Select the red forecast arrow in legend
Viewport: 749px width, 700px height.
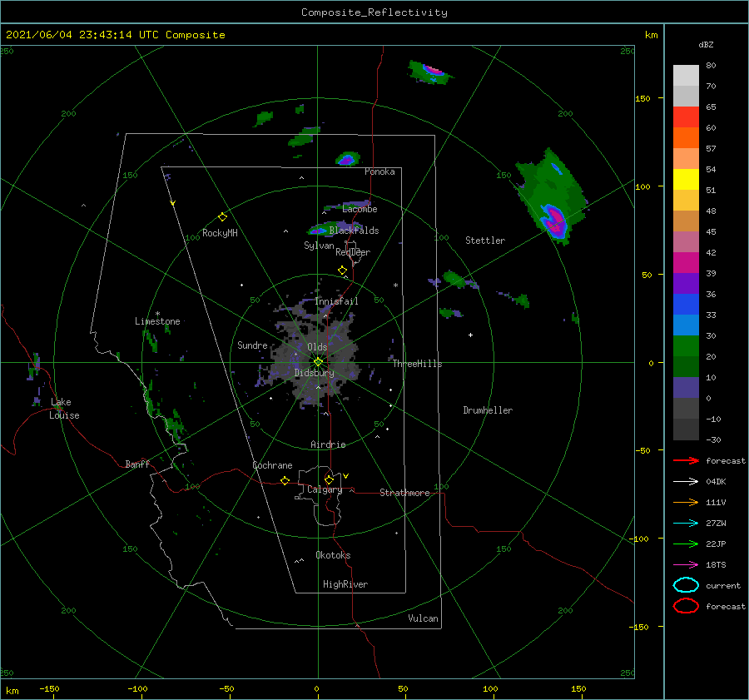click(686, 460)
